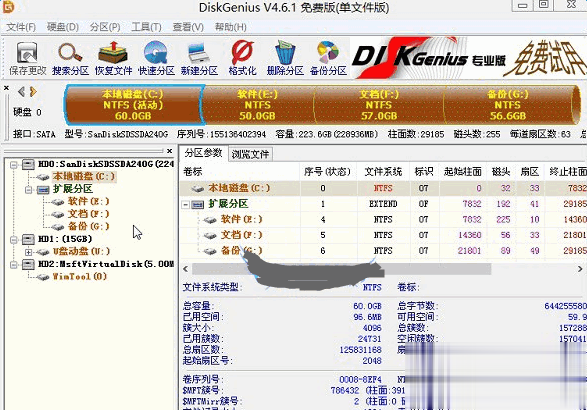Click the 扇区 column header
Image resolution: width=587 pixels, height=410 pixels.
coord(530,171)
